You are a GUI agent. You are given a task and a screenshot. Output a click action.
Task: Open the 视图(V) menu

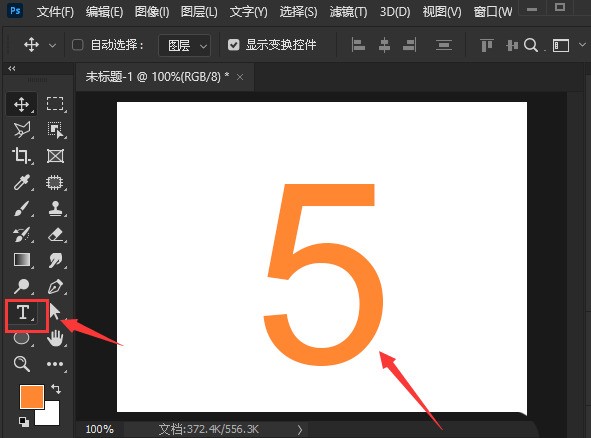(442, 12)
